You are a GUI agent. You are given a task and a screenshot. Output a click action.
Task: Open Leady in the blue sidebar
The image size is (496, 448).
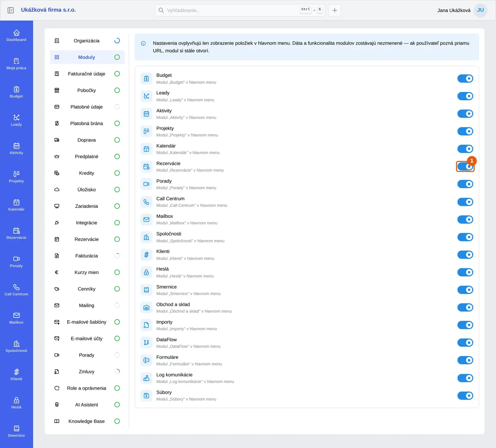(16, 120)
